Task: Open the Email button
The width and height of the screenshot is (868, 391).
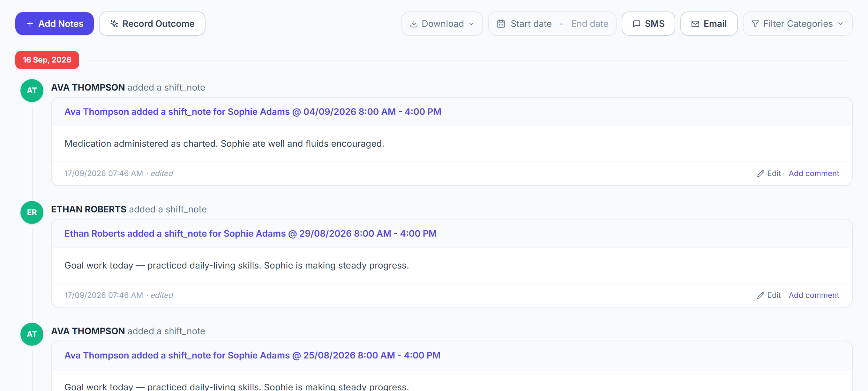Action: click(x=709, y=24)
